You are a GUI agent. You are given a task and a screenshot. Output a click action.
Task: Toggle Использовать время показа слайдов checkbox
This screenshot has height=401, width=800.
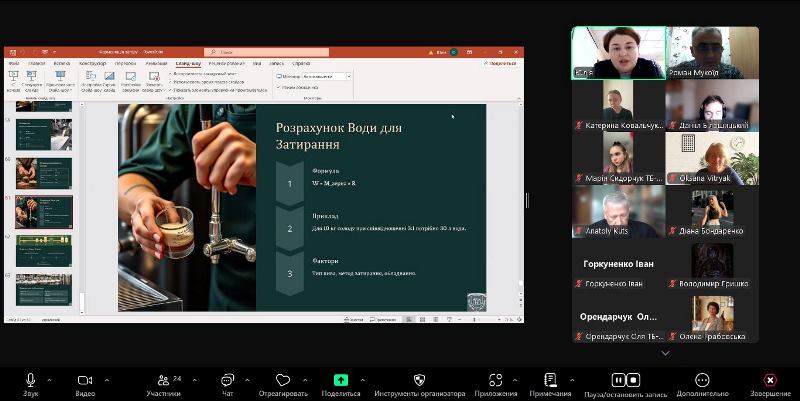170,82
